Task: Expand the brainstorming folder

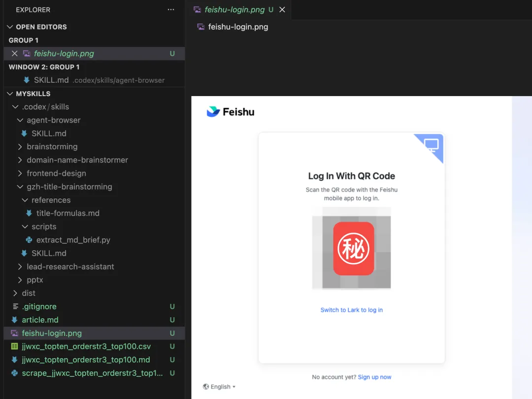Action: [x=52, y=147]
